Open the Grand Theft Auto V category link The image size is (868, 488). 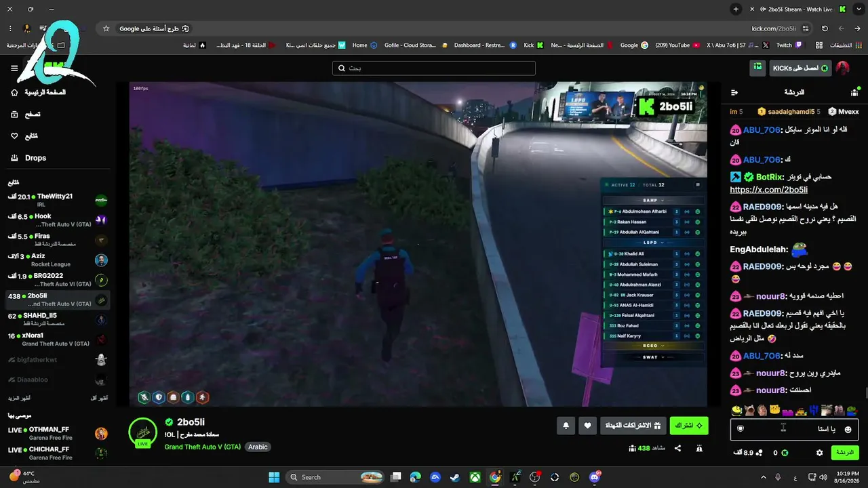pyautogui.click(x=203, y=447)
